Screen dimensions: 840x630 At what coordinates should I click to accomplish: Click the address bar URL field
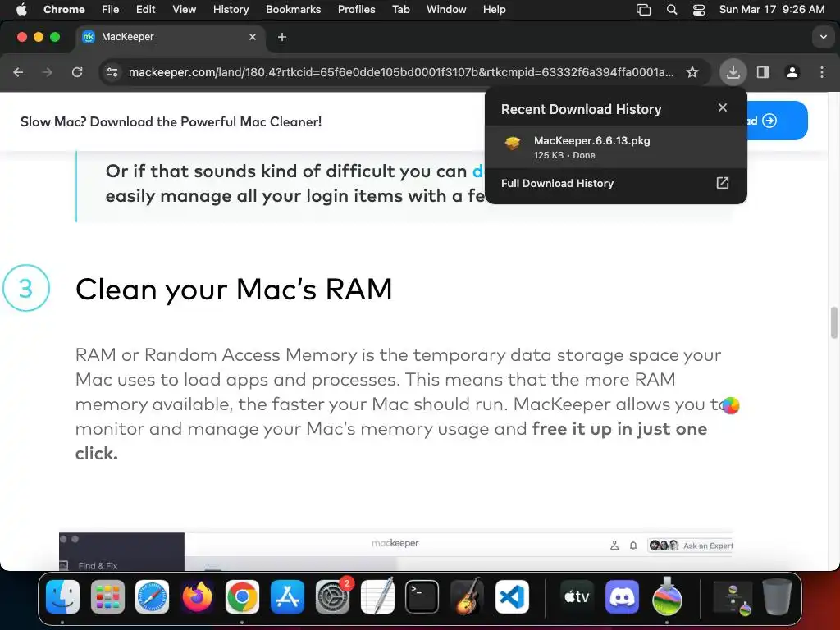point(400,72)
